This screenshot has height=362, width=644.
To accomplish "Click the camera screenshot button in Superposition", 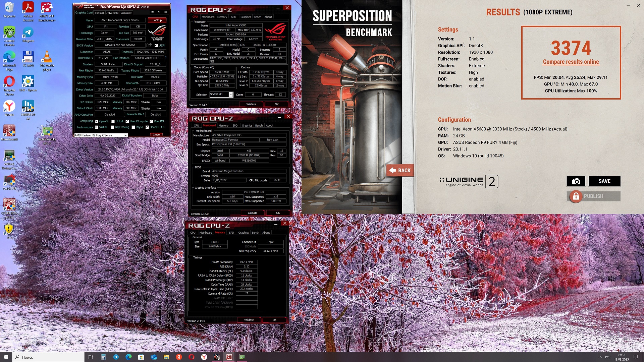I will [576, 181].
